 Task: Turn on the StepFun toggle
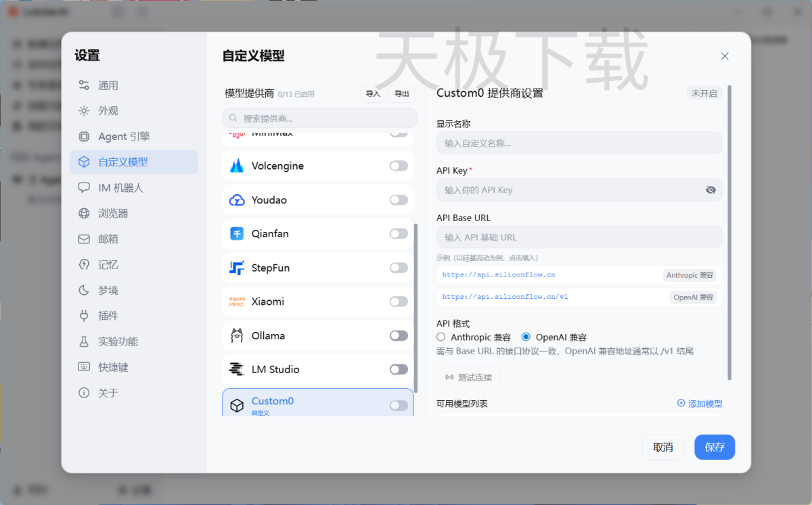[x=399, y=268]
